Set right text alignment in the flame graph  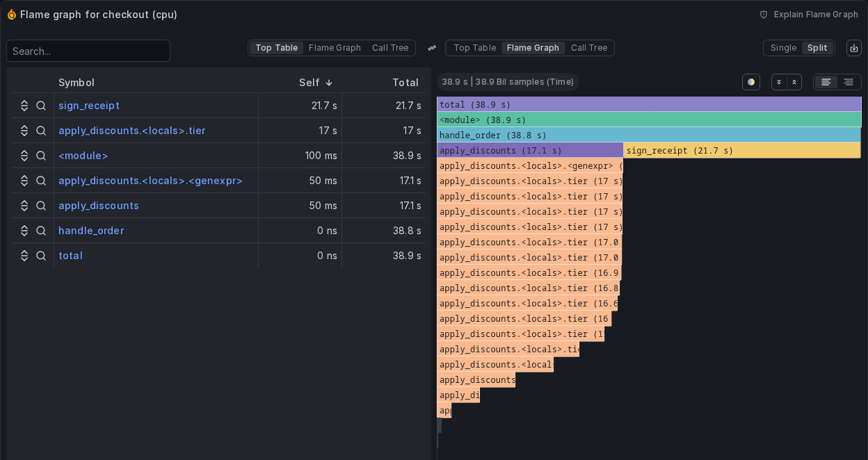pos(849,82)
